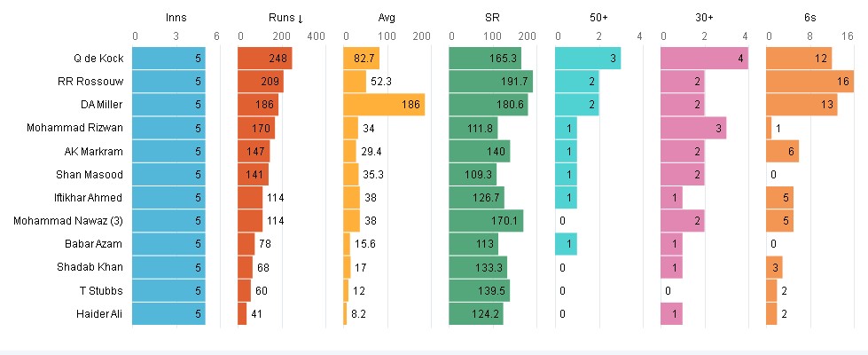Click Mohammad Nawaz's 170.1 strike rate bar
This screenshot has height=355, width=868.
pos(487,220)
